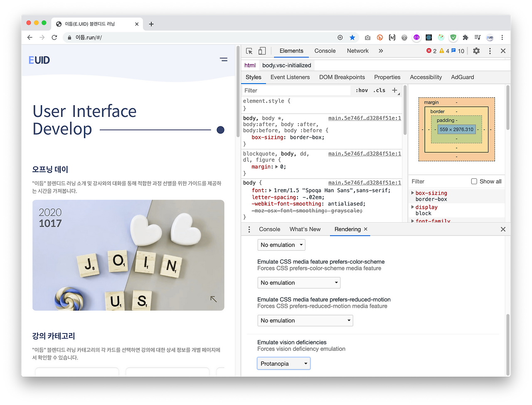Open the What's New drawer tab
Image resolution: width=532 pixels, height=405 pixels.
click(x=305, y=229)
